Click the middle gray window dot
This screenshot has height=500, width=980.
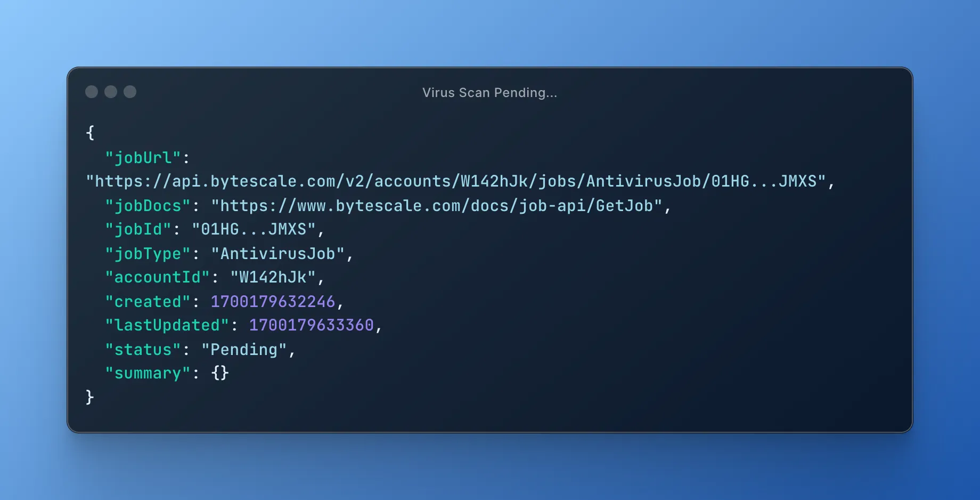click(x=111, y=92)
